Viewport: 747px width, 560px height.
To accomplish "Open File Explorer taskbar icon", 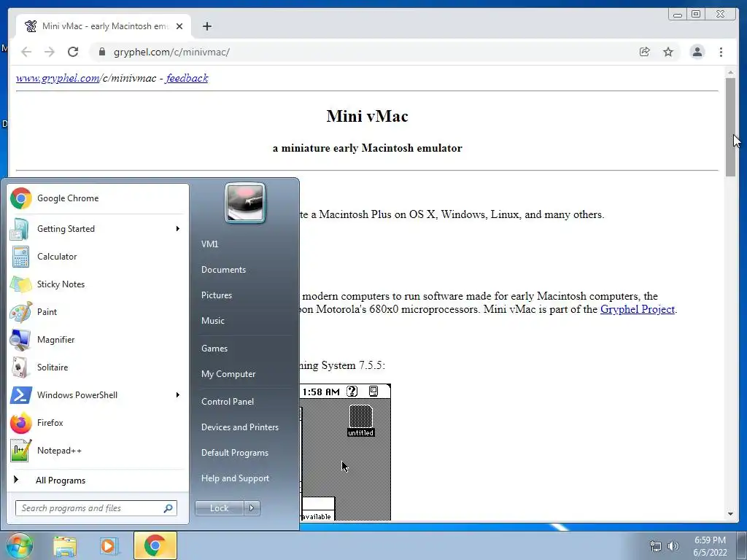I will tap(65, 546).
